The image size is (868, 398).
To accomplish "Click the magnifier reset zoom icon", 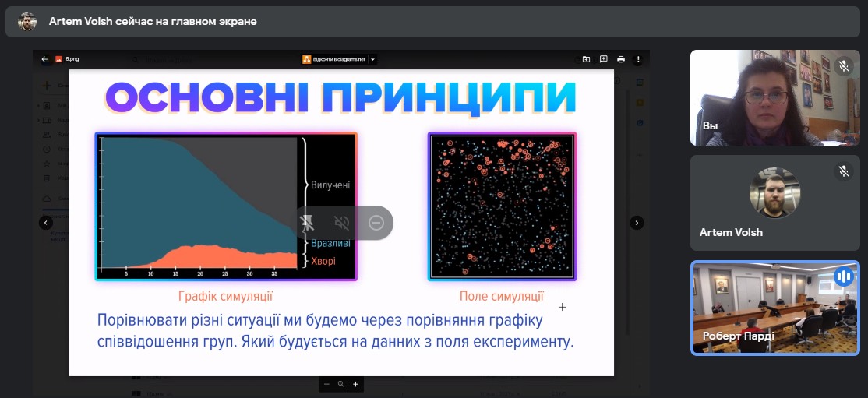I will [x=340, y=384].
